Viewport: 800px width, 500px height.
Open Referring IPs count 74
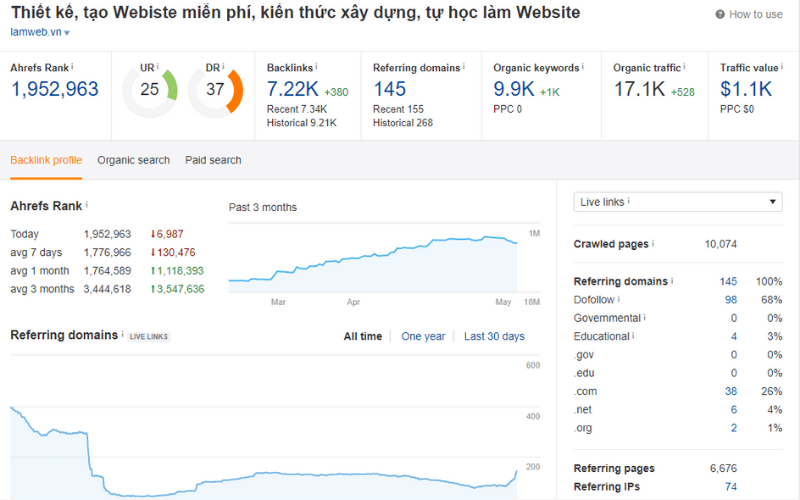(x=731, y=487)
